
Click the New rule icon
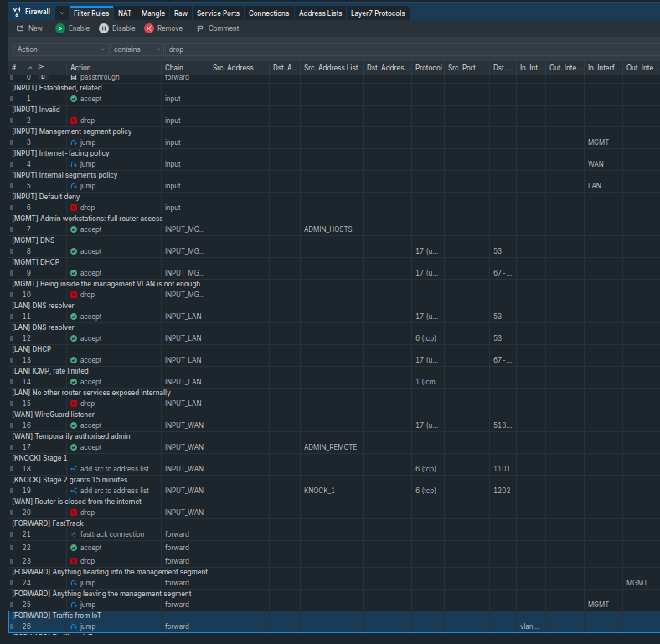[x=20, y=28]
